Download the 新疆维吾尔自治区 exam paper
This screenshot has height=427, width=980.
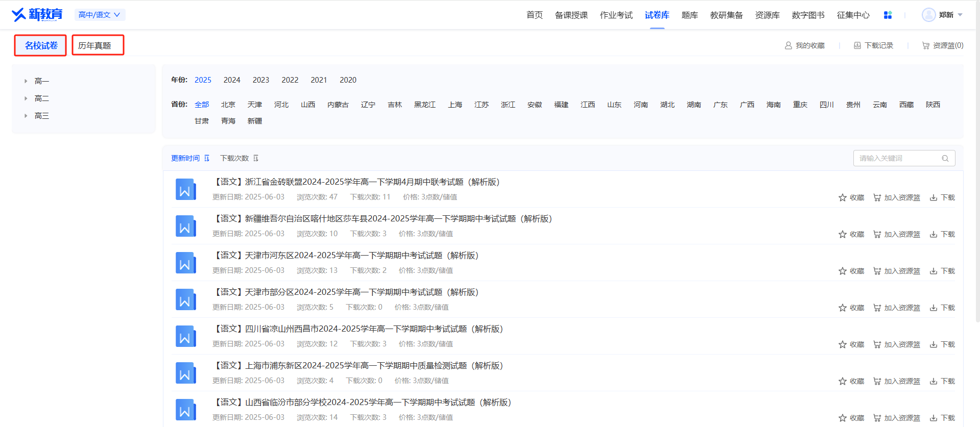[x=942, y=234]
